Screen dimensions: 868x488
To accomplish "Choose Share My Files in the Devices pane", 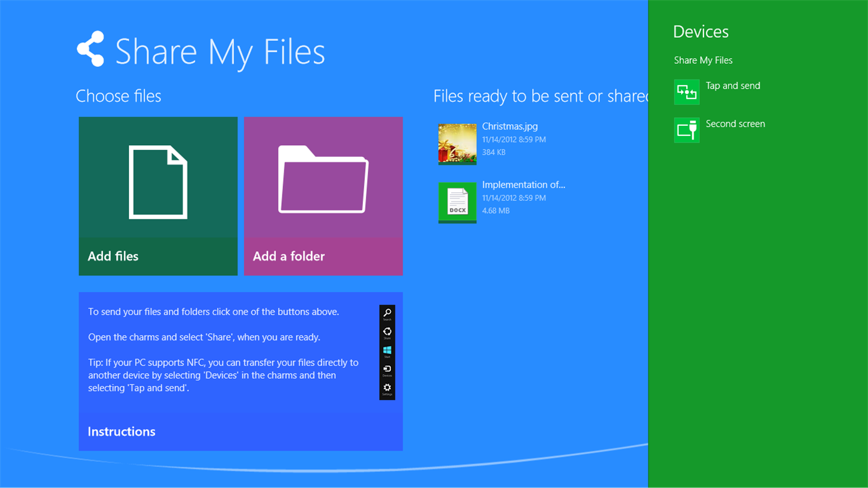I will [703, 60].
